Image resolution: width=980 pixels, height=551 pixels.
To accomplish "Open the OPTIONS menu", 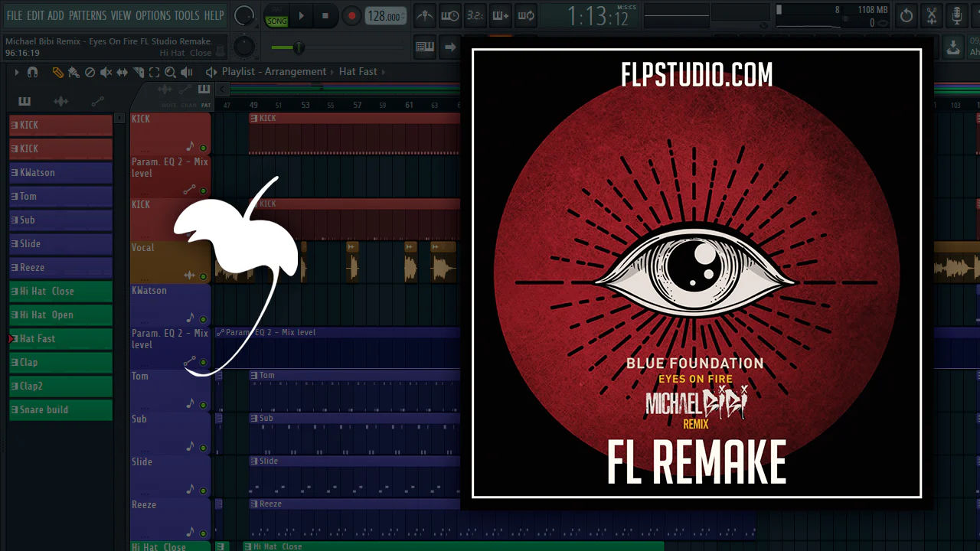I will (x=153, y=15).
